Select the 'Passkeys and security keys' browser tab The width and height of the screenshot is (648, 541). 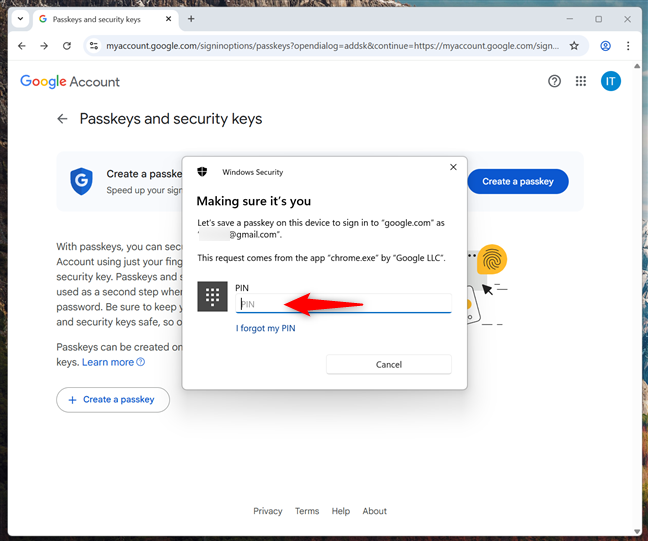pos(105,19)
